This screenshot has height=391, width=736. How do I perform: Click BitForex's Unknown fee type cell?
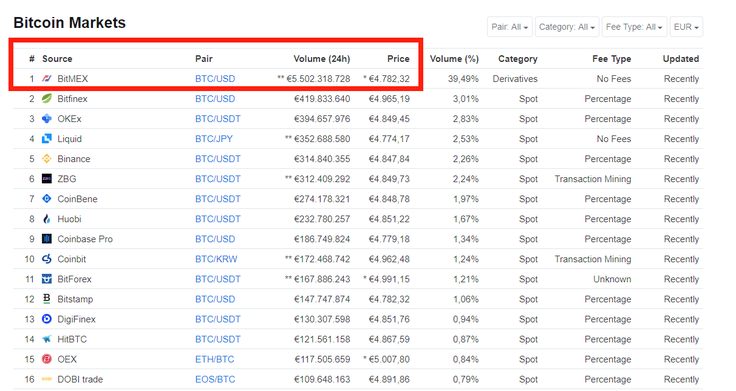[612, 279]
